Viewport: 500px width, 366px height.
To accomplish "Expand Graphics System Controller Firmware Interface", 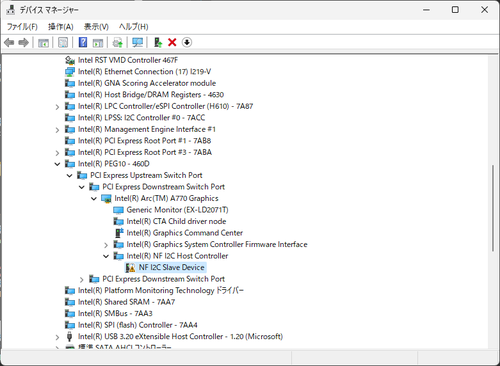I will pyautogui.click(x=106, y=245).
